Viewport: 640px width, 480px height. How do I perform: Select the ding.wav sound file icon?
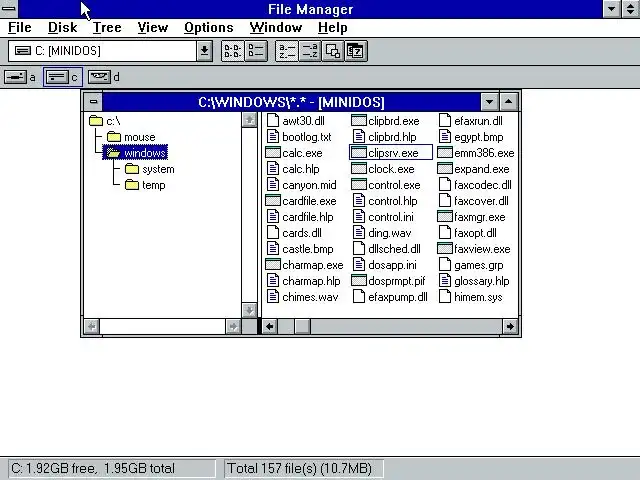tap(359, 233)
